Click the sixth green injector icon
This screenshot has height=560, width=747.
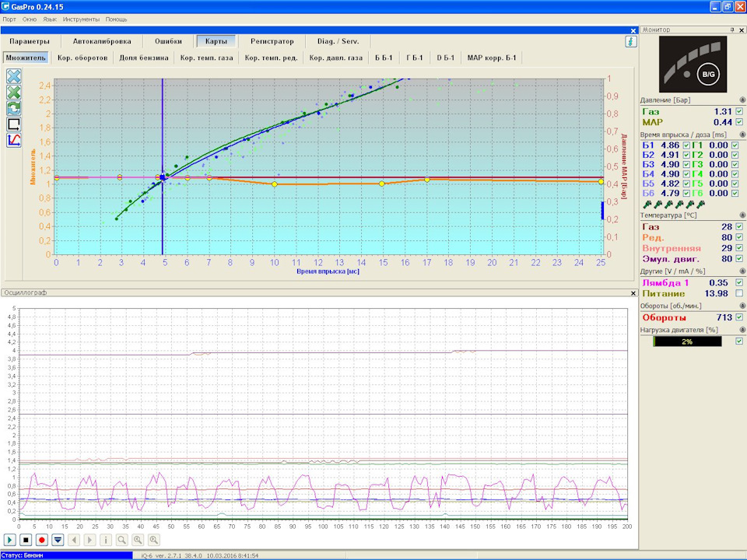[700, 205]
